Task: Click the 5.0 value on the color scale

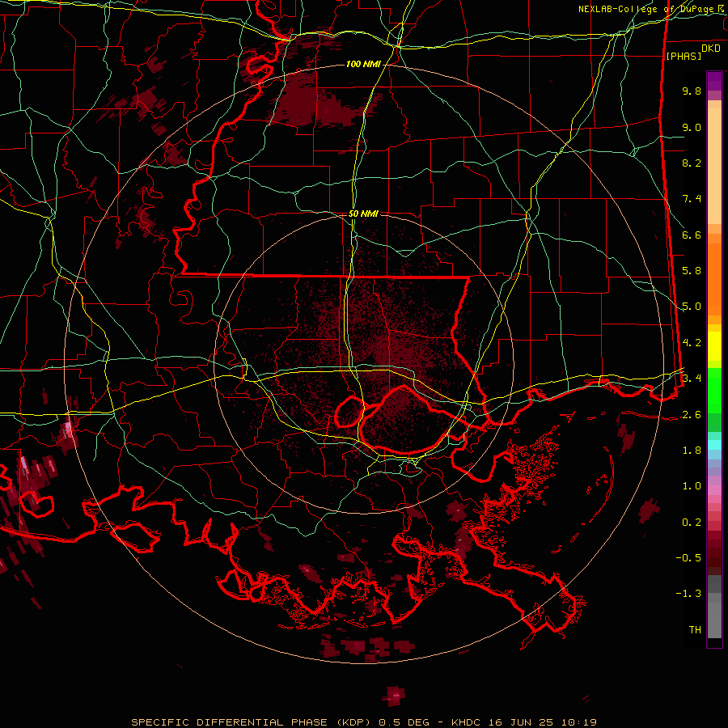Action: (x=692, y=307)
